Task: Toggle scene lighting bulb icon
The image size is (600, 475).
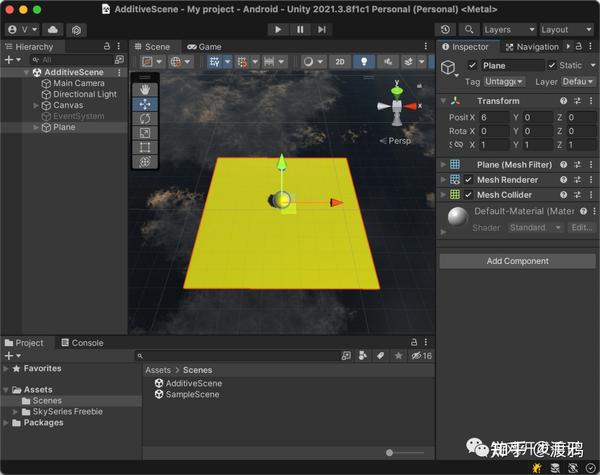Action: (x=364, y=62)
